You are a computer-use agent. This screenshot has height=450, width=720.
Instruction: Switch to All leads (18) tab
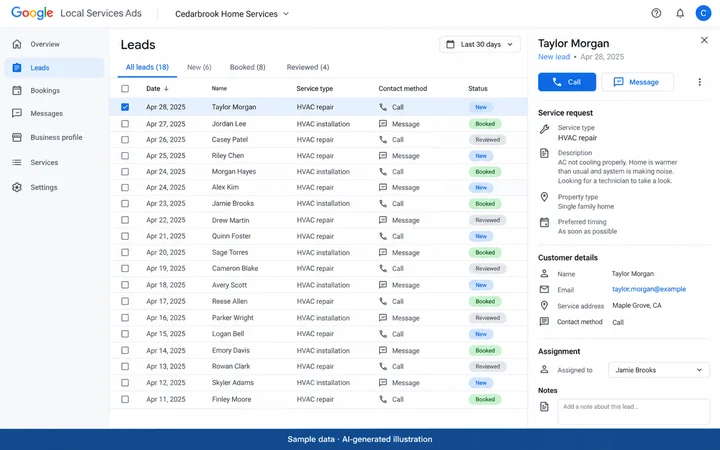click(x=147, y=67)
